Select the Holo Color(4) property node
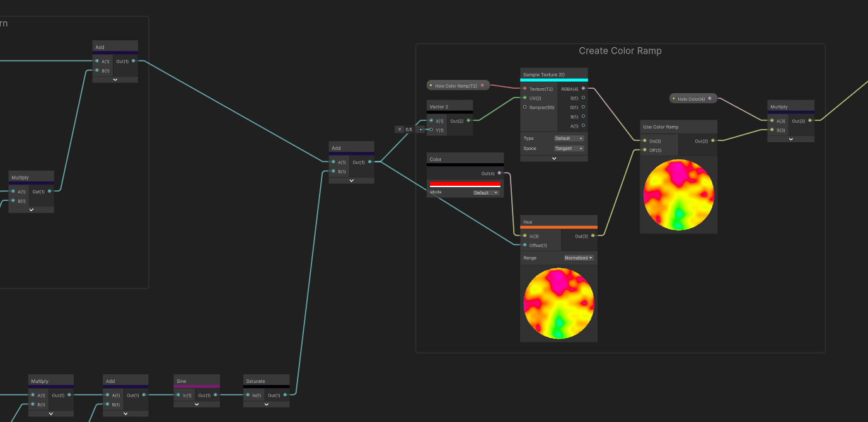This screenshot has height=422, width=868. (x=693, y=98)
